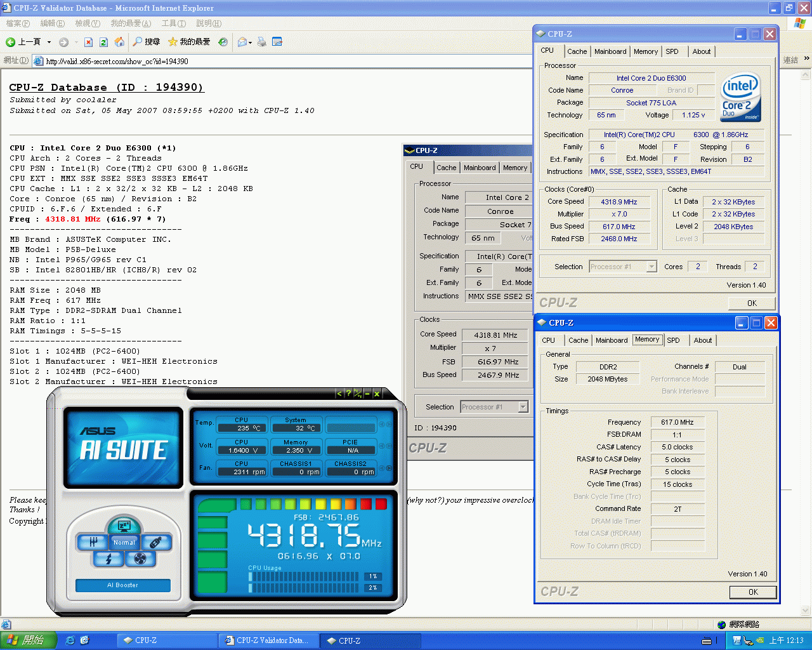Open the History icon in IE toolbar
Image resolution: width=812 pixels, height=650 pixels.
(223, 42)
